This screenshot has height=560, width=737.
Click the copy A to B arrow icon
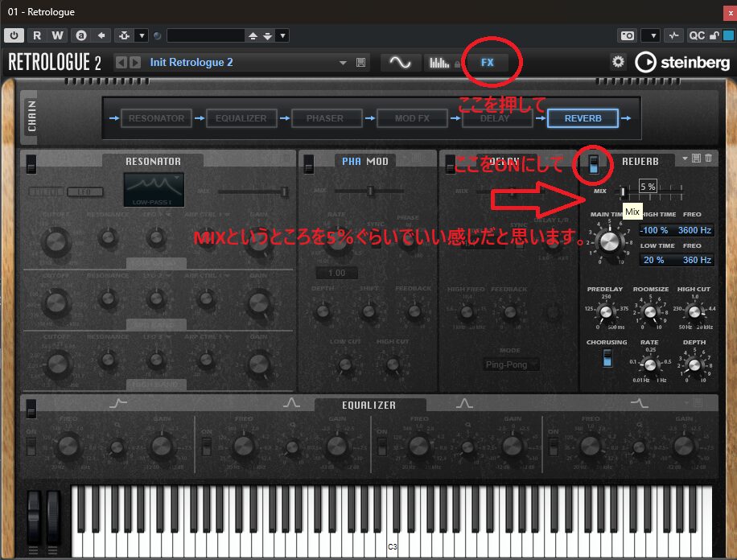[x=101, y=35]
